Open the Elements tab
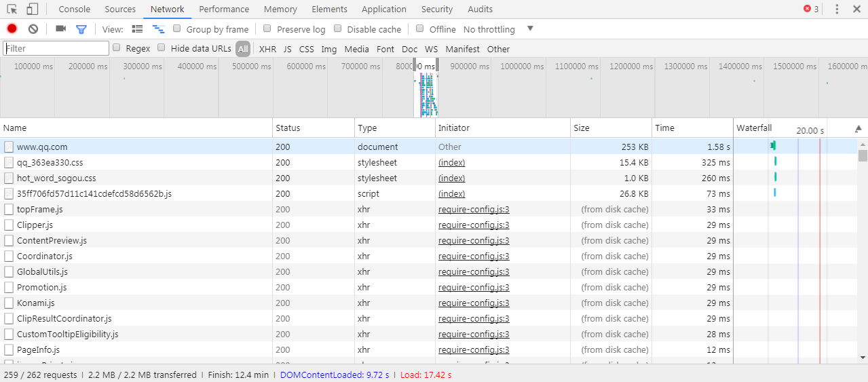 tap(329, 9)
